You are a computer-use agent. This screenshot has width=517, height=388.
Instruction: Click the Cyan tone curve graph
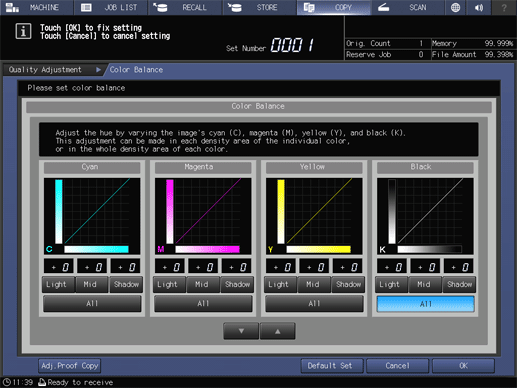tap(92, 216)
